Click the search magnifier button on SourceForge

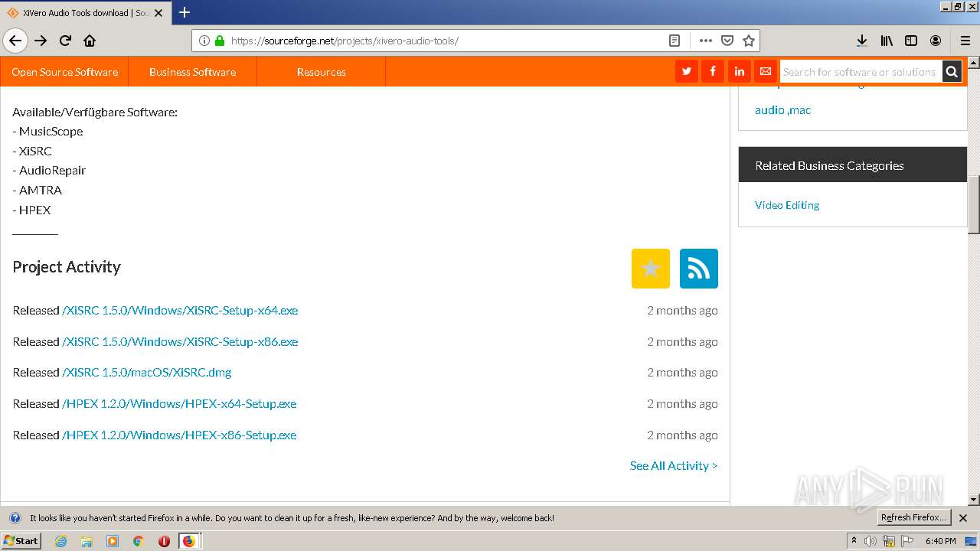[x=952, y=71]
